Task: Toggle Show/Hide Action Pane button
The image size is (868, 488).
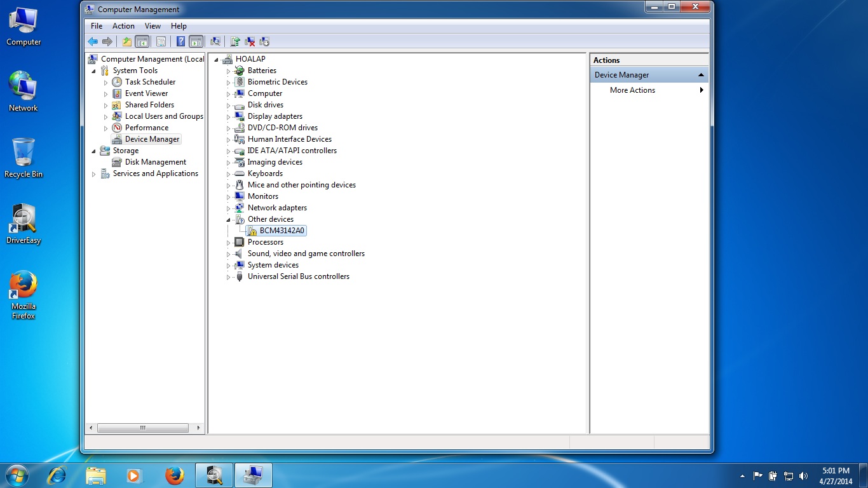Action: pyautogui.click(x=196, y=42)
